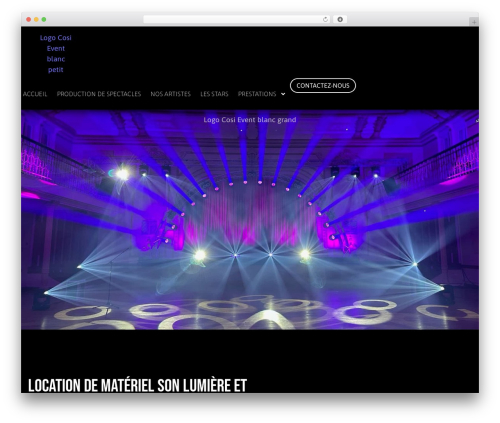The height and width of the screenshot is (423, 500).
Task: Click Logo Cosi Event blanc grand text
Action: [250, 120]
